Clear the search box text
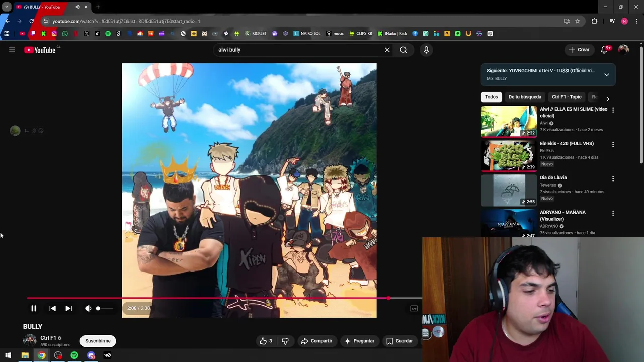Viewport: 644px width, 362px height. tap(387, 50)
